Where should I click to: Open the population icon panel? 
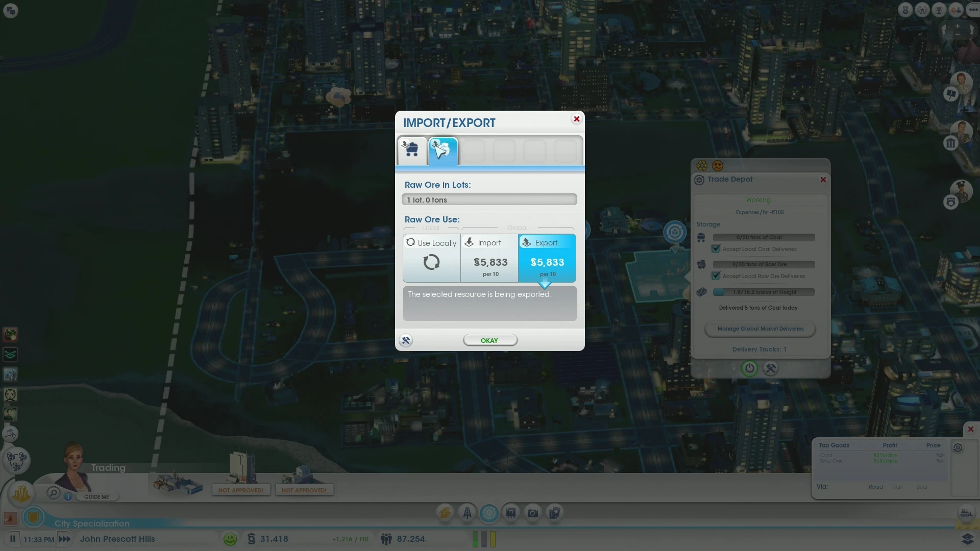pyautogui.click(x=386, y=539)
